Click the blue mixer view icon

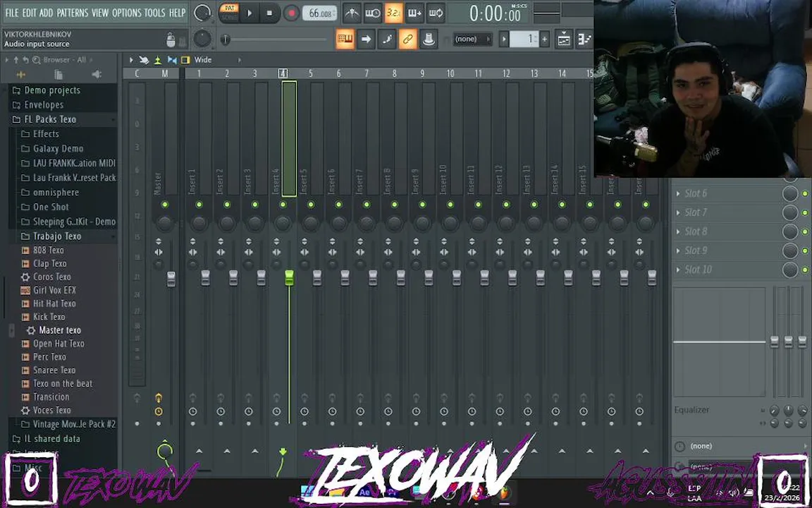tap(172, 60)
